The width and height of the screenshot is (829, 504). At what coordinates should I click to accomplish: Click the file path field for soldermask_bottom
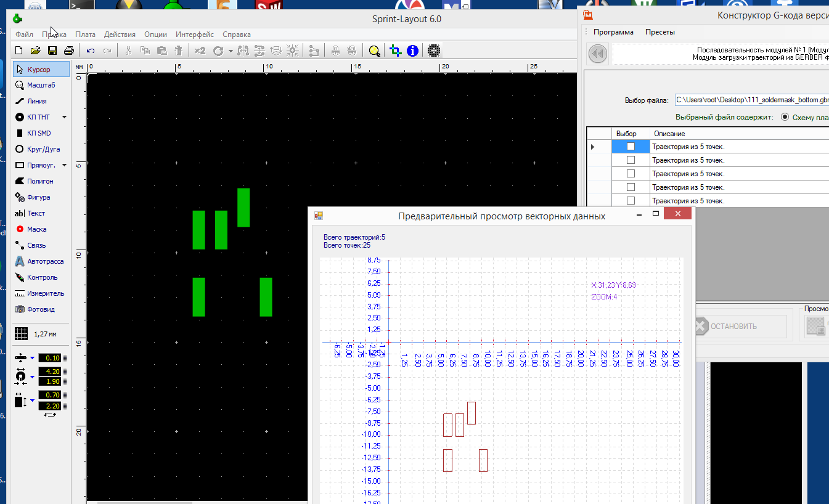pos(751,100)
